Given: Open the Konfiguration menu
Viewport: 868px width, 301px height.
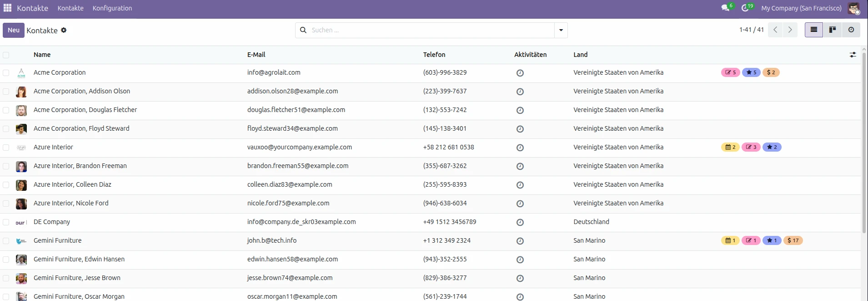Looking at the screenshot, I should point(112,8).
